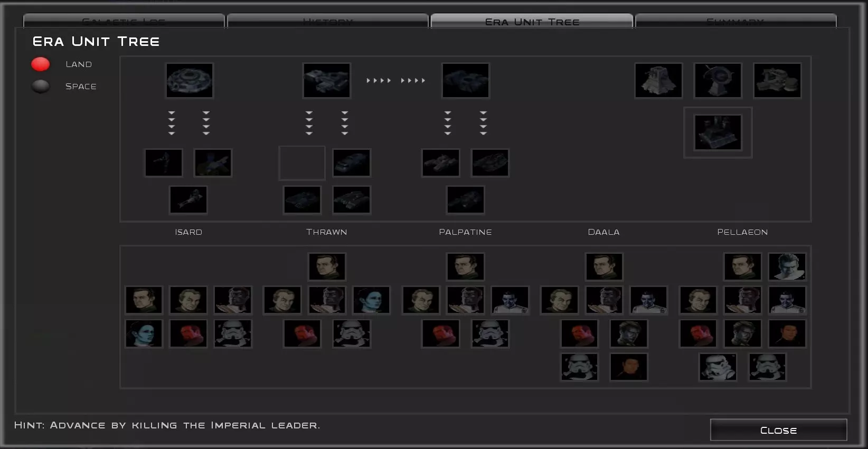Select the blue-skinned woman portrait in Thrawn era
This screenshot has width=868, height=449.
click(371, 300)
